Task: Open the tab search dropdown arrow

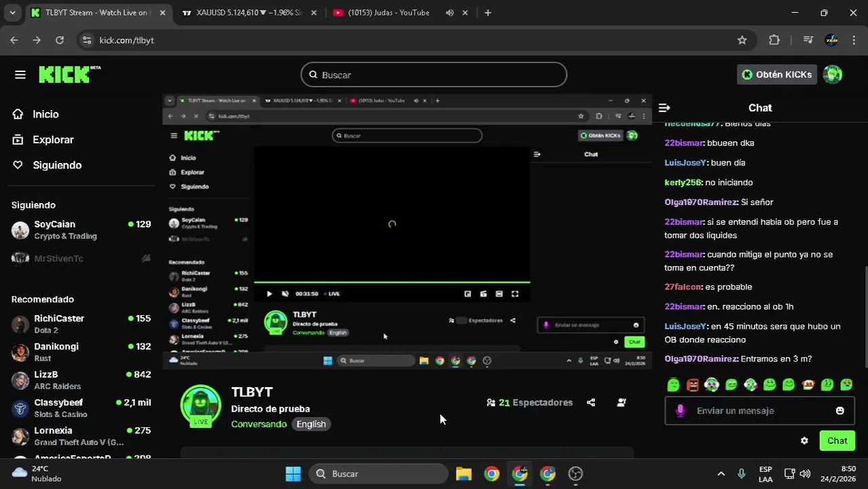Action: point(12,12)
